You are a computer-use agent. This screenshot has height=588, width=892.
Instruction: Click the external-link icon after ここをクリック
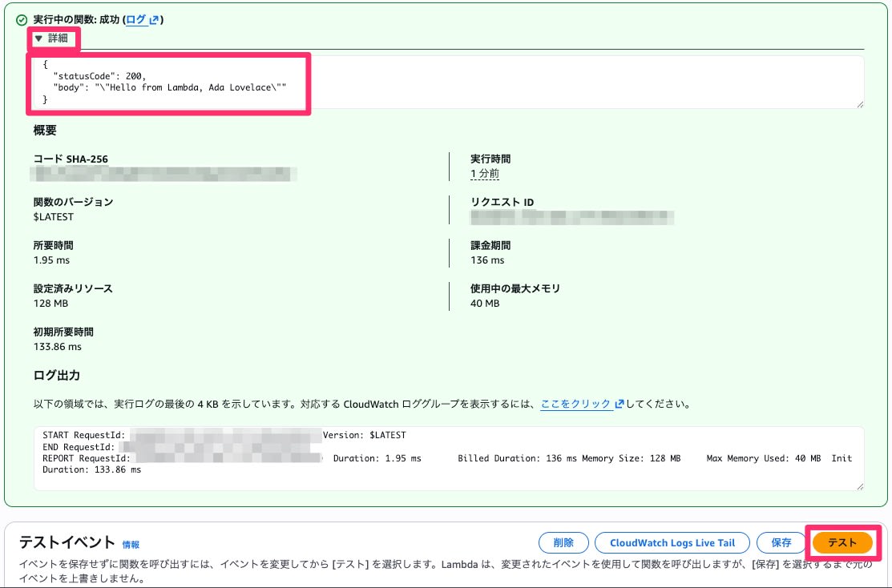[619, 404]
